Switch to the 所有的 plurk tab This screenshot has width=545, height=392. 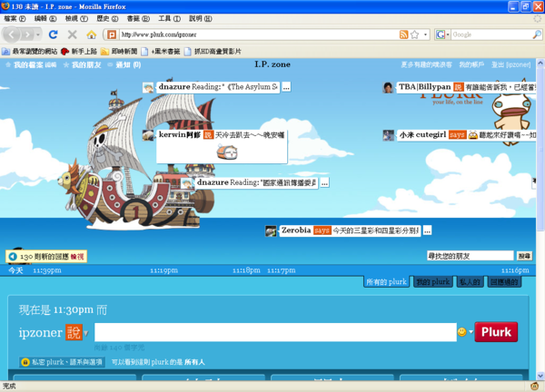386,281
